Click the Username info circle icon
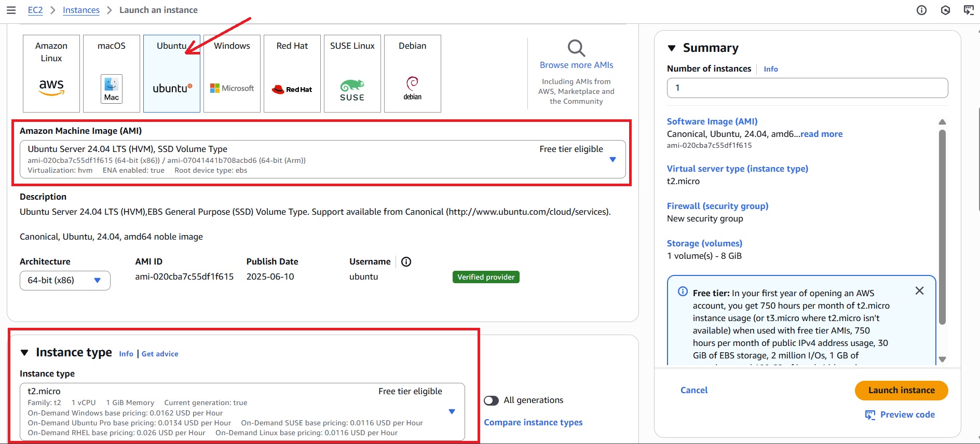Screen dimensions: 980x444 click(x=406, y=262)
